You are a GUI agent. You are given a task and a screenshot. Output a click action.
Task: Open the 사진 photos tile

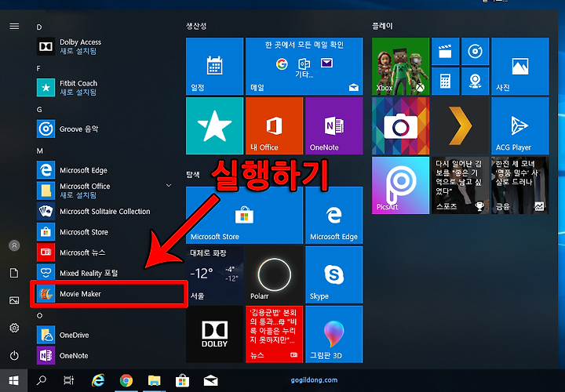point(520,66)
